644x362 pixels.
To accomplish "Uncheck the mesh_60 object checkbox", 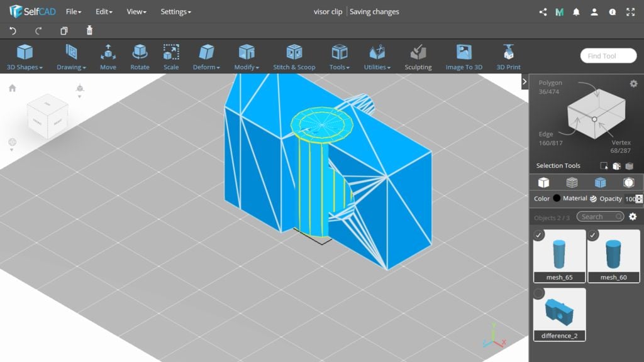I will (593, 235).
